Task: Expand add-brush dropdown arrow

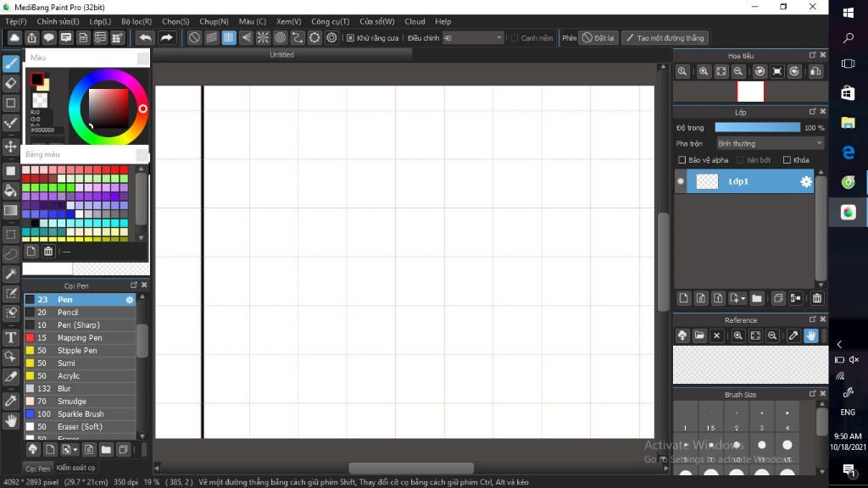Action: tap(75, 449)
